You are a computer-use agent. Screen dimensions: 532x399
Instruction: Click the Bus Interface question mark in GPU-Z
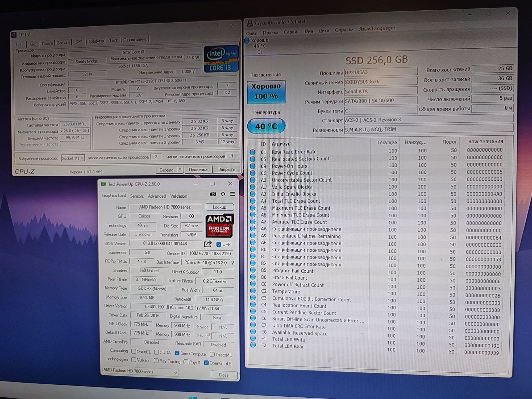[233, 263]
